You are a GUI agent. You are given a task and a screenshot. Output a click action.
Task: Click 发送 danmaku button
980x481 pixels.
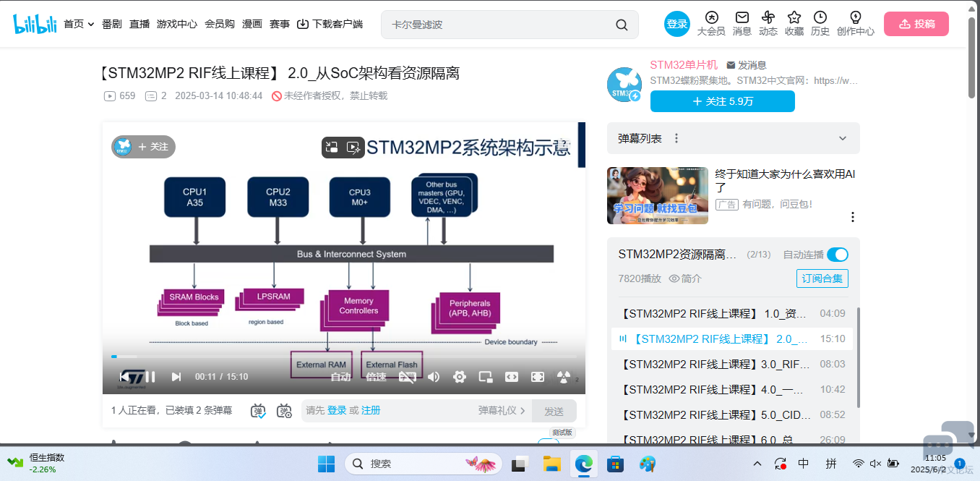click(x=554, y=411)
